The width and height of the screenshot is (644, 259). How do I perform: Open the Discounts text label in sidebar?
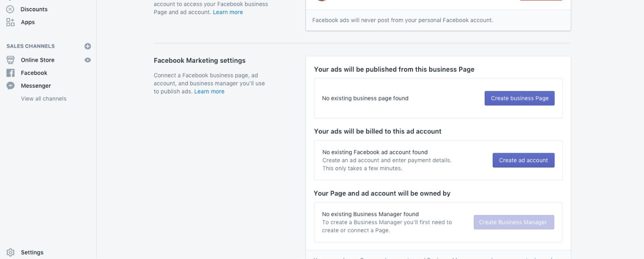(x=34, y=9)
